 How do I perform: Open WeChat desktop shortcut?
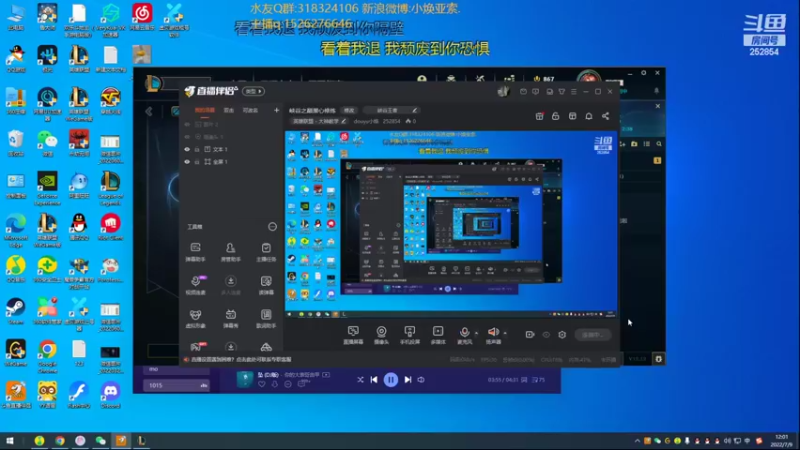point(47,142)
